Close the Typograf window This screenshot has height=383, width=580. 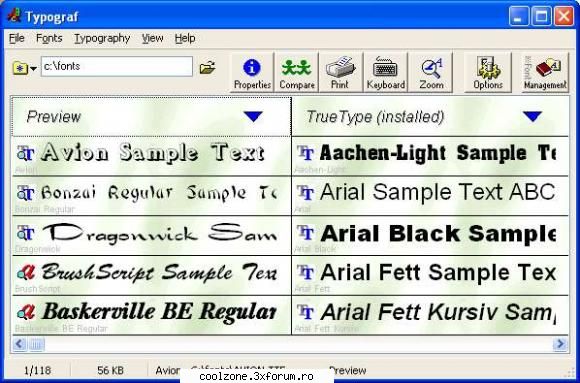click(x=564, y=17)
